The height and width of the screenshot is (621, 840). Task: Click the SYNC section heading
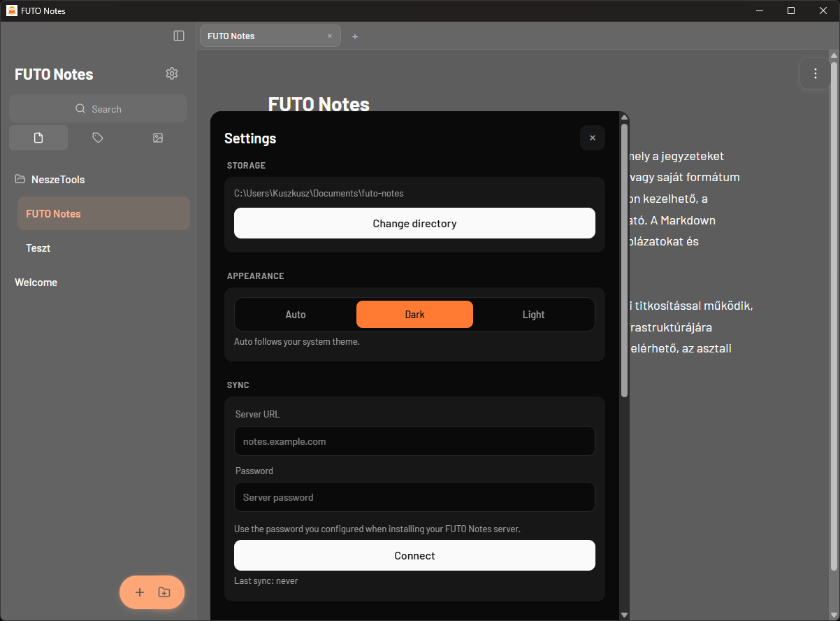tap(238, 385)
